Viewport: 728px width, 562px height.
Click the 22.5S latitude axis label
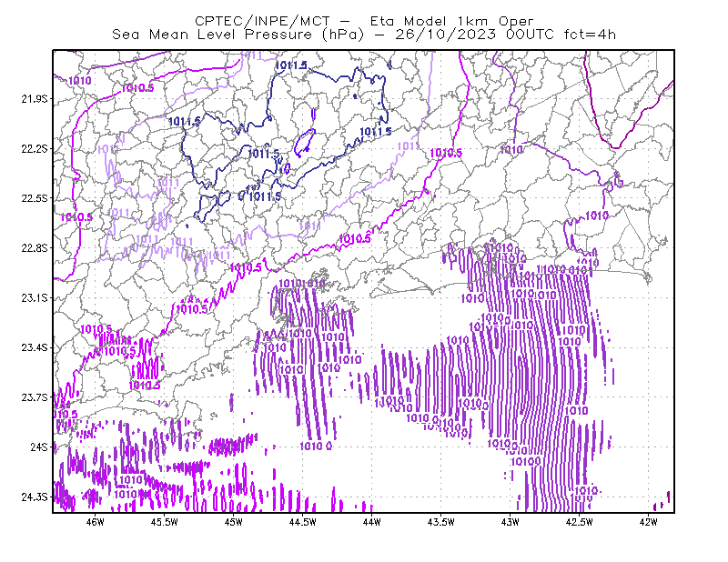click(34, 198)
